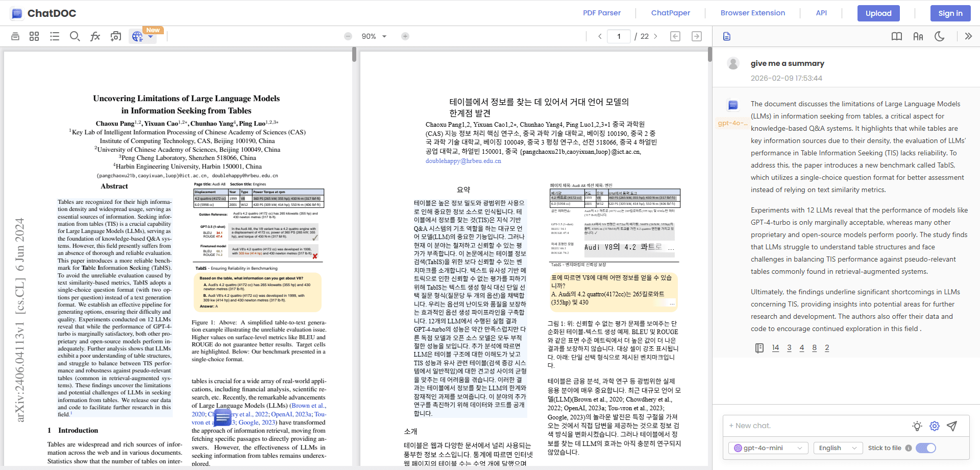Screen dimensions: 980x470
Task: Open book reading layout view
Action: (897, 36)
